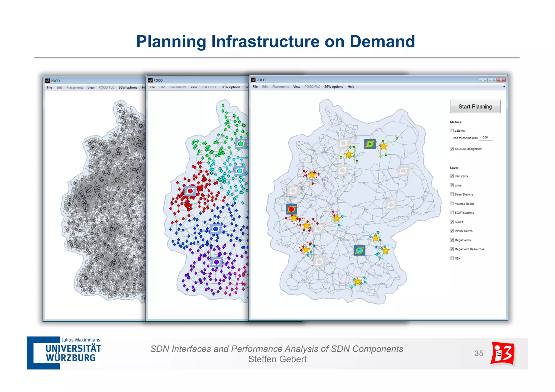Click purple SGW icon in middle POCO window

(x=217, y=262)
